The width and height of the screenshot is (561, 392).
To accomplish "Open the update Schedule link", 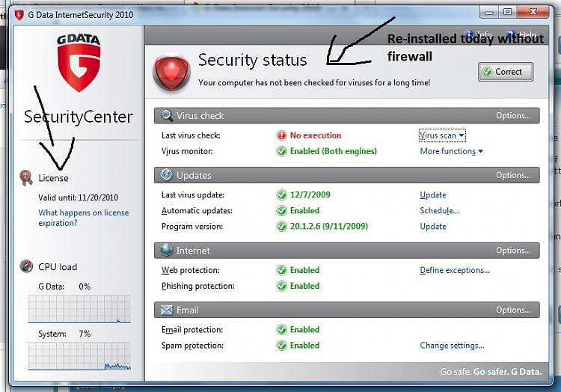I will point(439,211).
